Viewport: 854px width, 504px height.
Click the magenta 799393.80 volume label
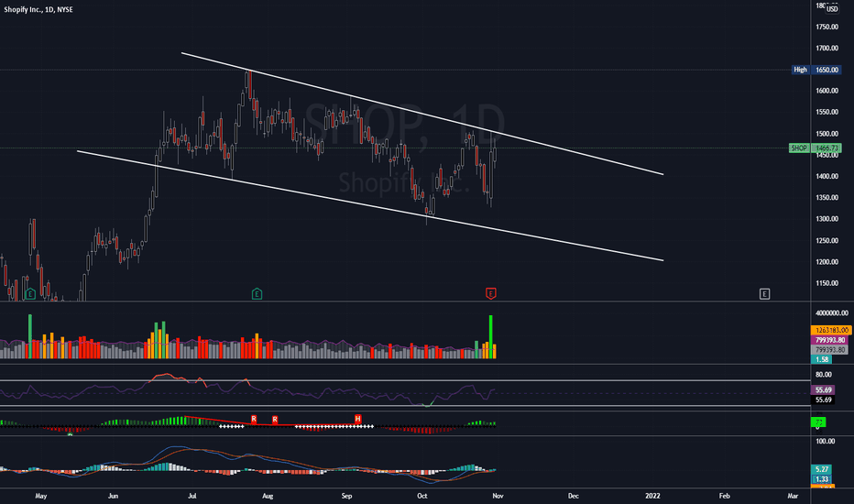[x=829, y=340]
